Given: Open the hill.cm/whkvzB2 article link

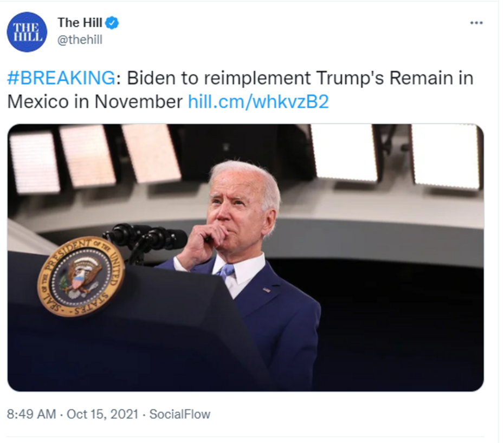Looking at the screenshot, I should [x=258, y=102].
